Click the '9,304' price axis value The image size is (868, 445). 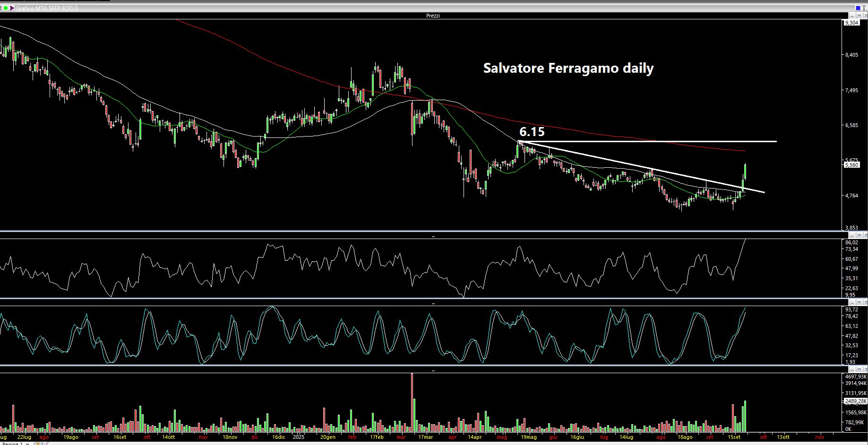tap(851, 23)
